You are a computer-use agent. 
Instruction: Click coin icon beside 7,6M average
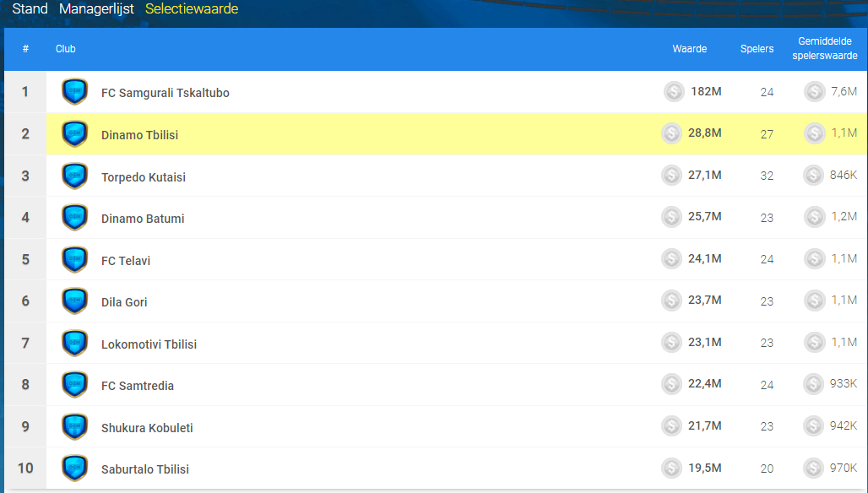point(814,91)
